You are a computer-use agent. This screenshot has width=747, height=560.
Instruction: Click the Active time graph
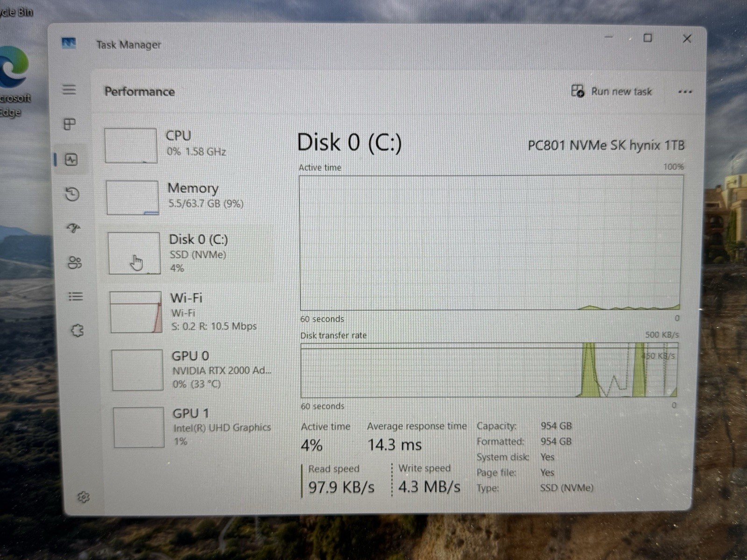pyautogui.click(x=491, y=243)
